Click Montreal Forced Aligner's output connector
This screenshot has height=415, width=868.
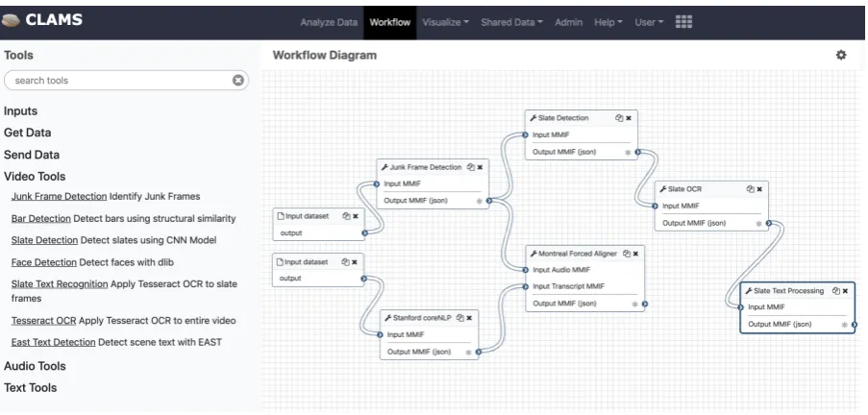[x=645, y=304]
